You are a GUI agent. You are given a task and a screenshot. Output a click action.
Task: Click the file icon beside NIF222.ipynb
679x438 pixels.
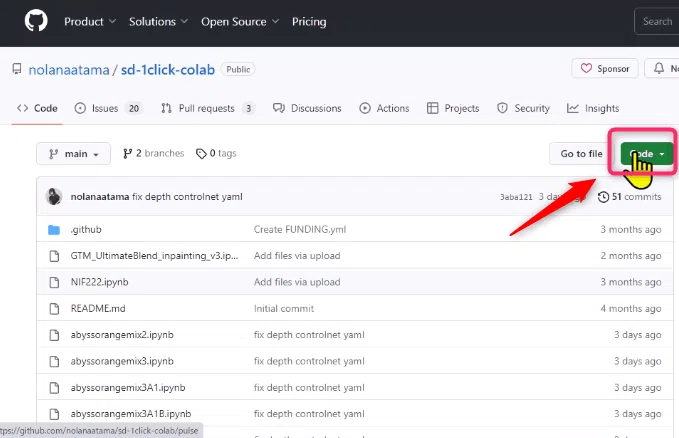[54, 282]
